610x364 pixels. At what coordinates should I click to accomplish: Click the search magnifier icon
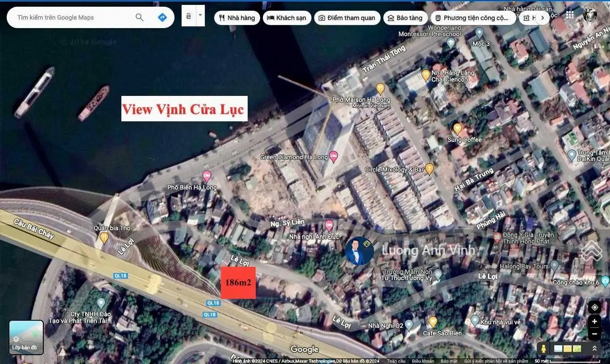(140, 17)
